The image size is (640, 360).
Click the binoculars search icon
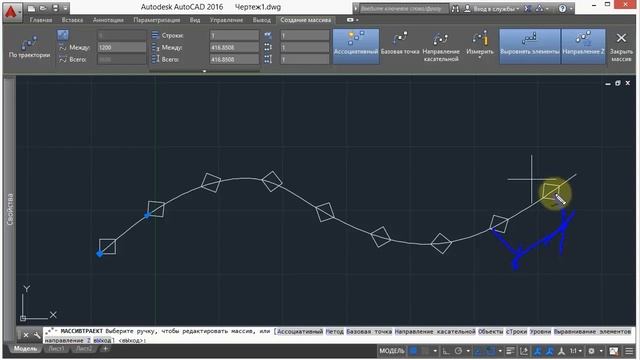coord(455,8)
